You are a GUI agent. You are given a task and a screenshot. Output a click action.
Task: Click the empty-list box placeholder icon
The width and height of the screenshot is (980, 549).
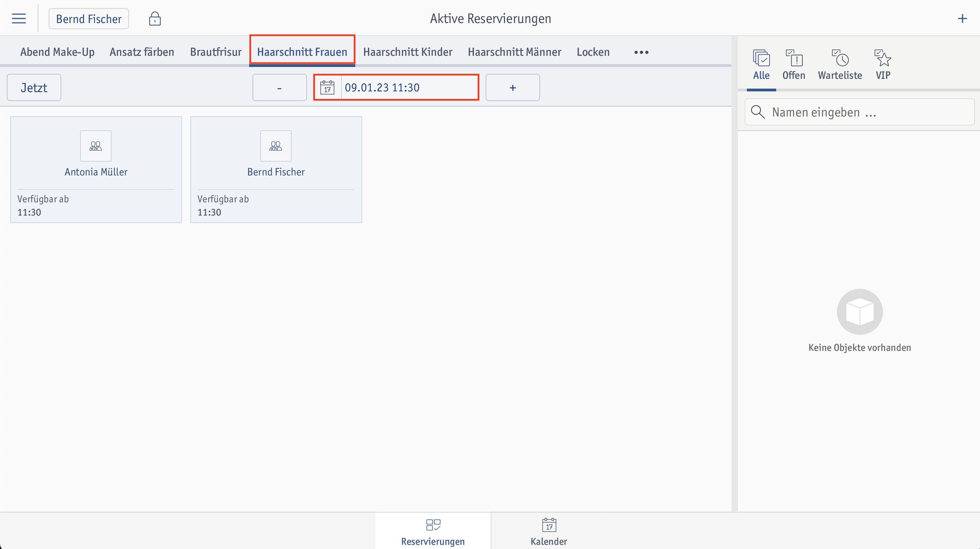tap(860, 312)
